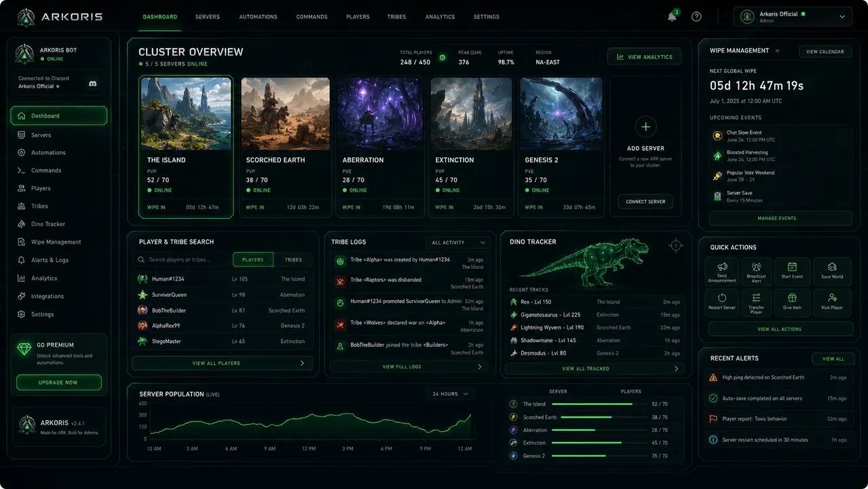Click the Connect Server button
Image resolution: width=868 pixels, height=489 pixels.
coord(645,202)
